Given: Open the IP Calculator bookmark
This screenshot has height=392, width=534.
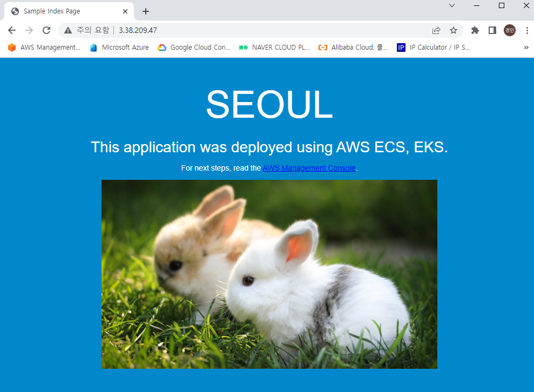Looking at the screenshot, I should pyautogui.click(x=434, y=48).
